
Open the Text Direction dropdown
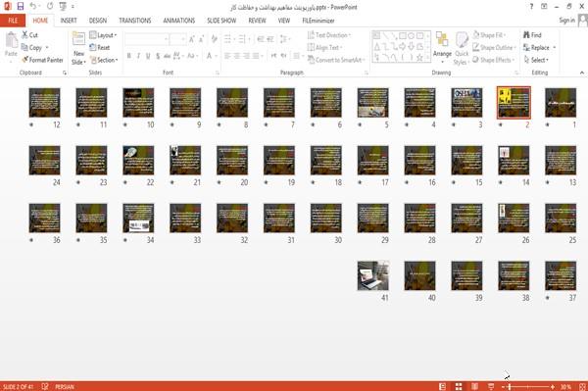point(329,35)
